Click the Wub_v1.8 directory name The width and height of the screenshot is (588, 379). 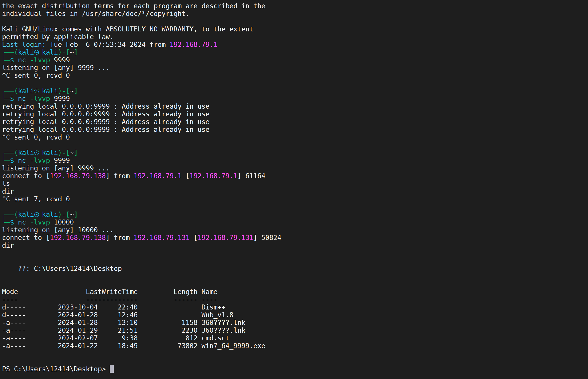click(x=217, y=315)
